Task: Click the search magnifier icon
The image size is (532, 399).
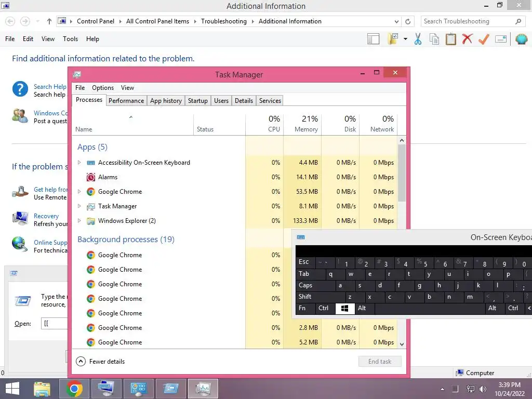Action: pyautogui.click(x=518, y=21)
